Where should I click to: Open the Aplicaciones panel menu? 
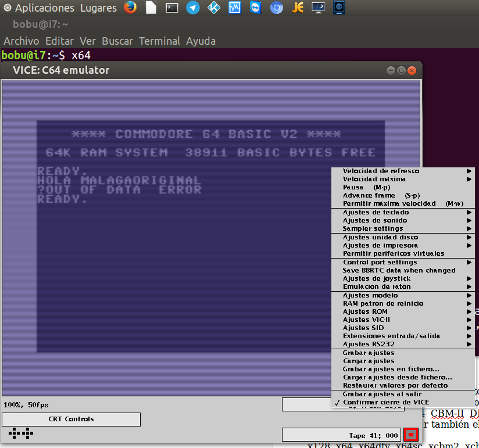click(x=45, y=8)
